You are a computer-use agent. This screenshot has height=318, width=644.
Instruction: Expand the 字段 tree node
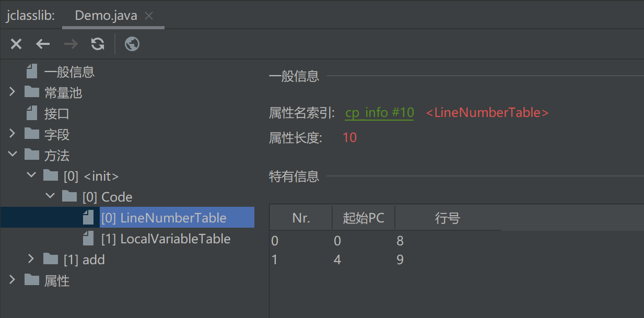[13, 134]
